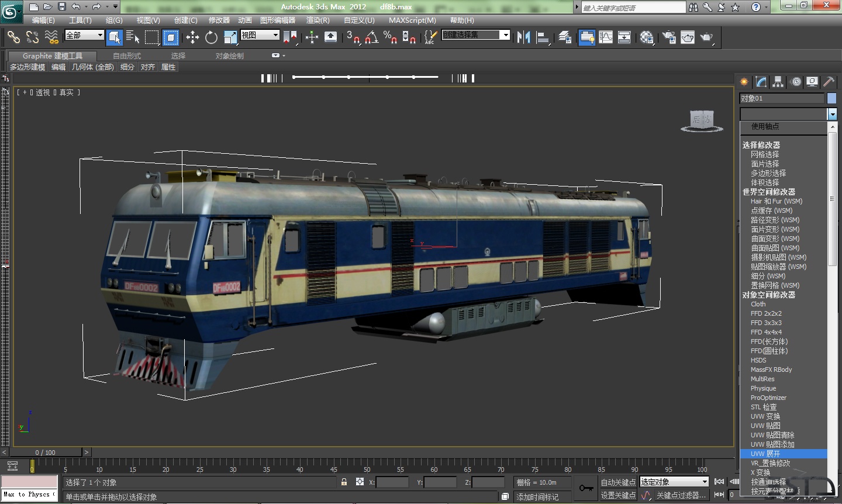This screenshot has width=842, height=504.
Task: Select the Move tool icon
Action: 192,37
